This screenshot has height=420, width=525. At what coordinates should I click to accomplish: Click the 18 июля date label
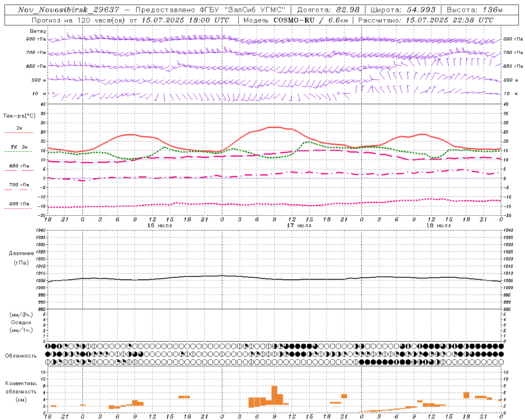click(438, 226)
